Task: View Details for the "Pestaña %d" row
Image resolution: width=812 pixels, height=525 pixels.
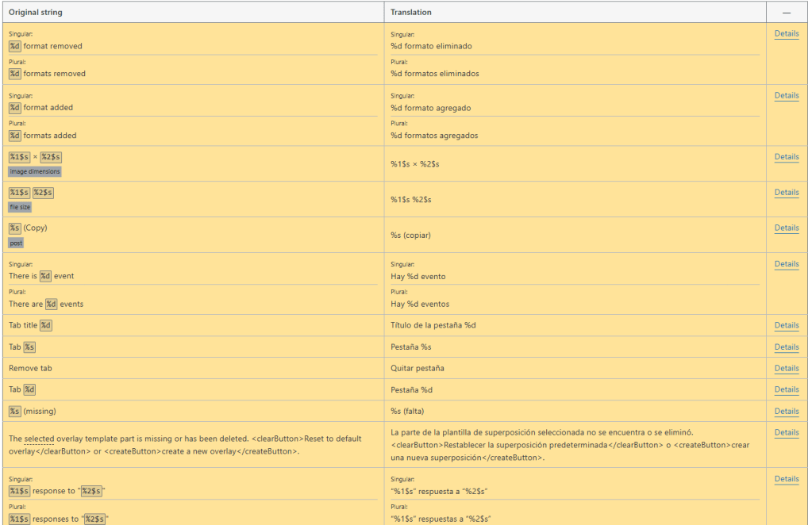Action: pyautogui.click(x=786, y=389)
